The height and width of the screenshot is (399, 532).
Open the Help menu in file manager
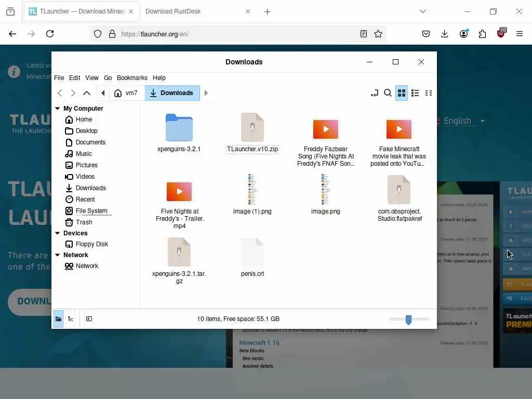pyautogui.click(x=159, y=78)
